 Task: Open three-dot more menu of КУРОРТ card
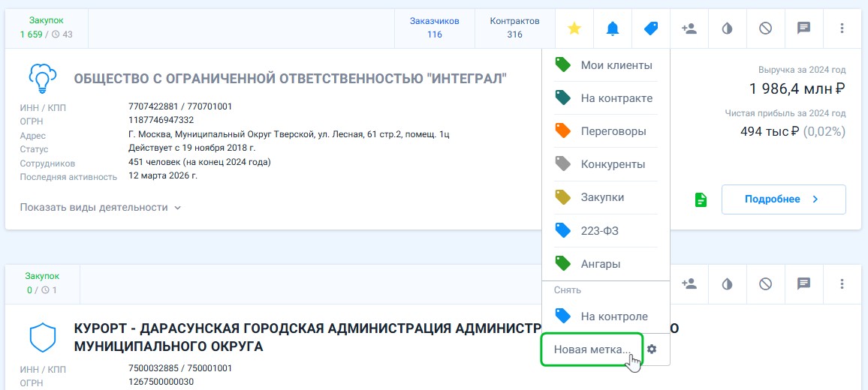842,283
